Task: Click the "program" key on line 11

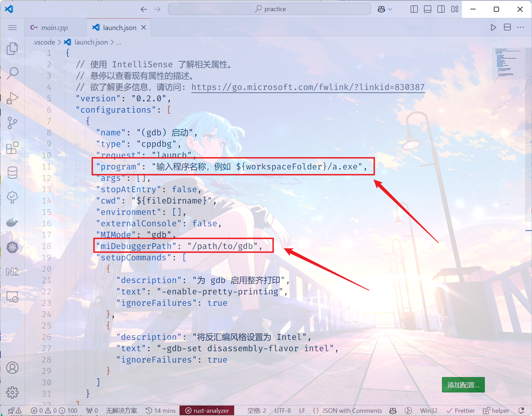Action: tap(118, 166)
